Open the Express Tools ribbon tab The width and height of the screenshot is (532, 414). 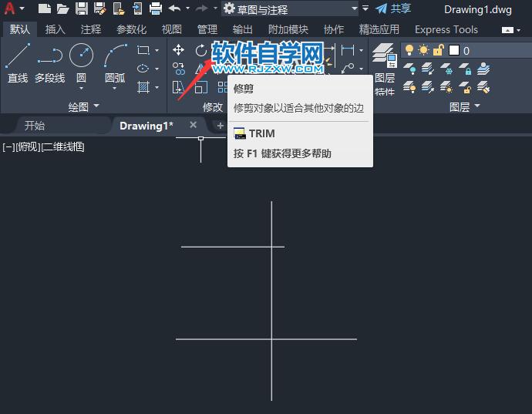[446, 29]
